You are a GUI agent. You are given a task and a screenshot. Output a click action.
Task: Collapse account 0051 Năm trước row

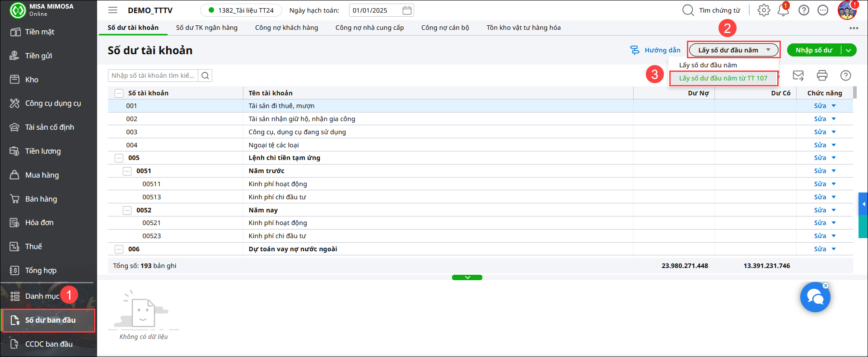coord(127,171)
